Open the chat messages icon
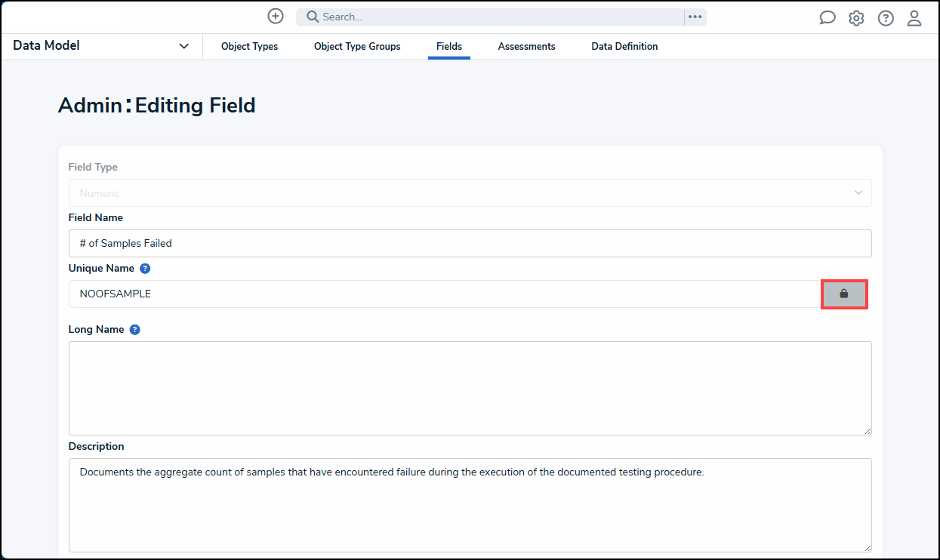940x560 pixels. click(x=828, y=17)
